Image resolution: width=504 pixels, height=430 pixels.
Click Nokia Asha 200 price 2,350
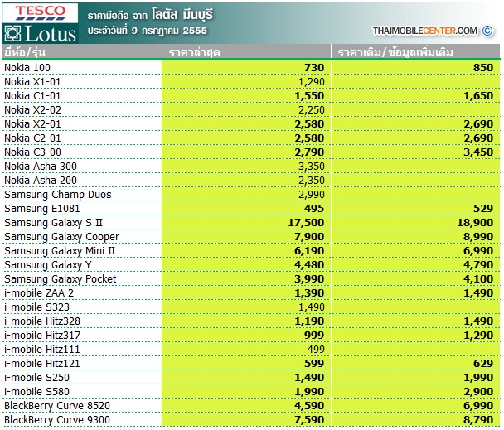[x=312, y=181]
